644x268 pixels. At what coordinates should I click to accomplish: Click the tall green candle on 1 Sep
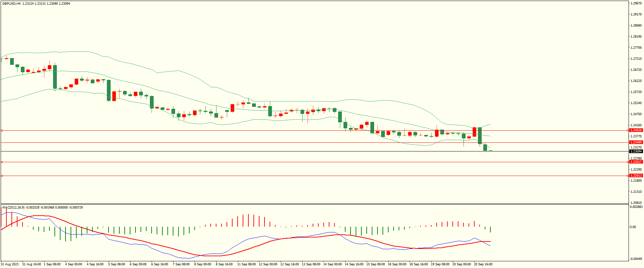tap(55, 77)
